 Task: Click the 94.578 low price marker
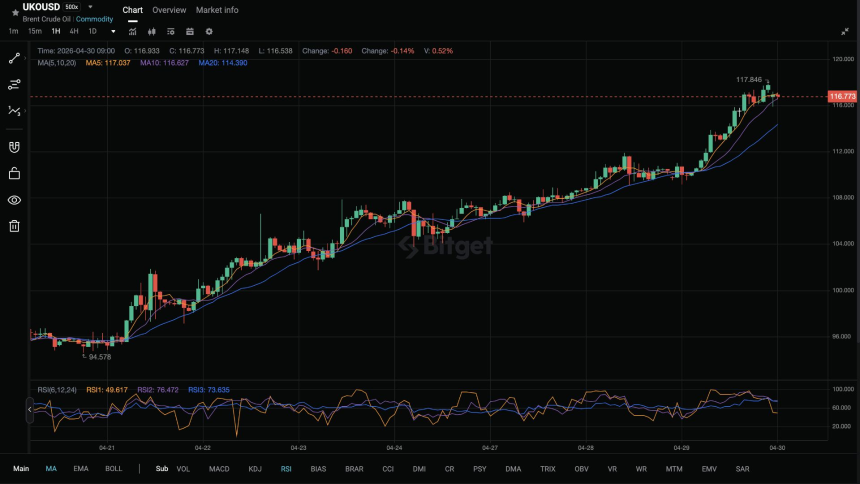pos(100,357)
